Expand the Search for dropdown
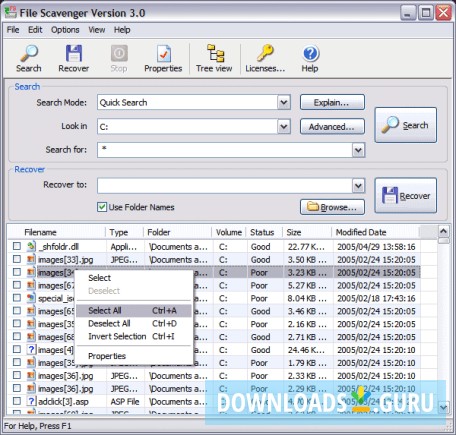 [358, 150]
